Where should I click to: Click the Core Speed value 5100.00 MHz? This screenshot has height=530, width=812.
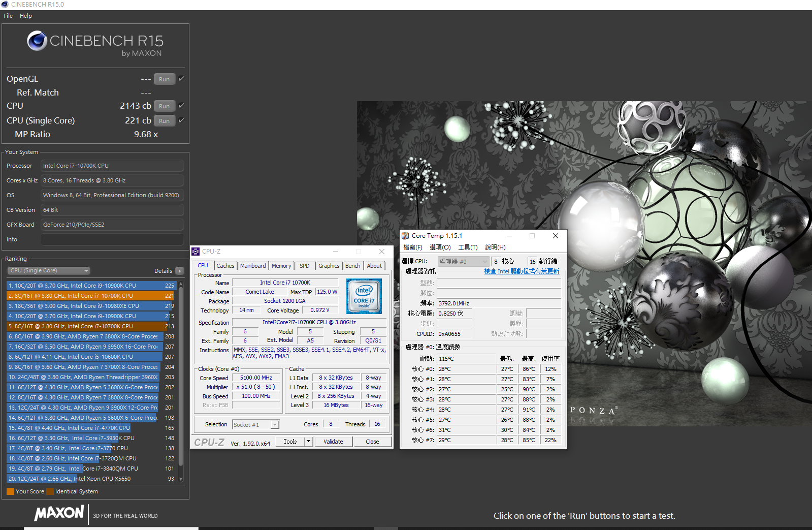(256, 378)
